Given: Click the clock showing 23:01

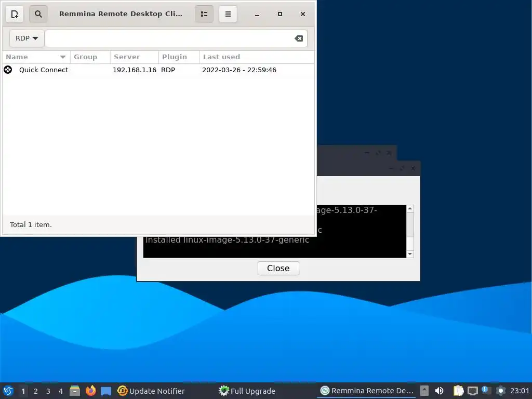Looking at the screenshot, I should tap(520, 391).
